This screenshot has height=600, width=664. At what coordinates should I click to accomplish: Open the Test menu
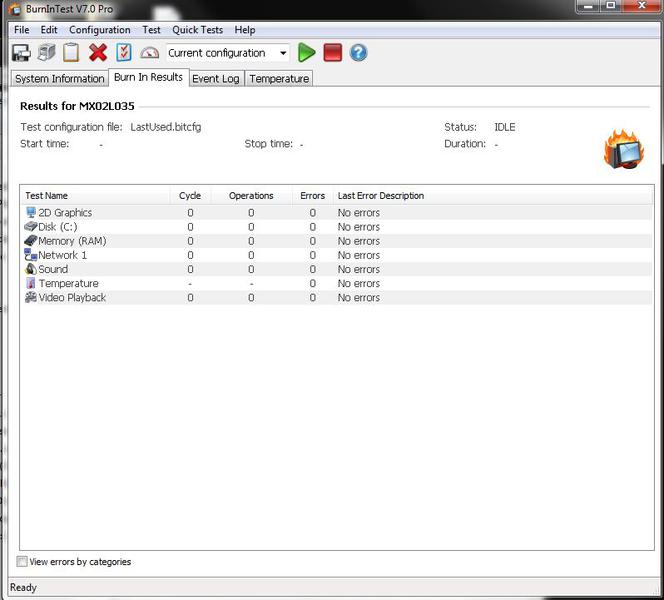(x=151, y=30)
